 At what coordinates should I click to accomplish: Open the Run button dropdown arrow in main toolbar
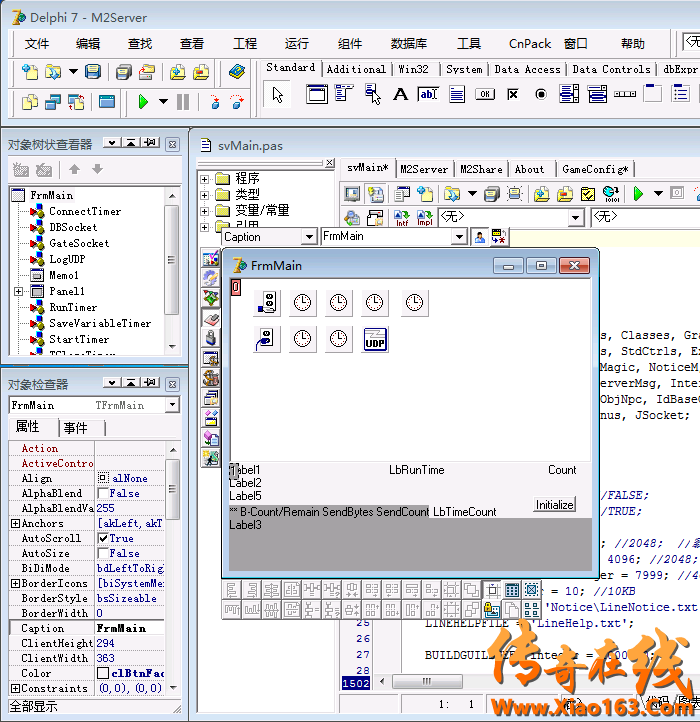(x=163, y=101)
